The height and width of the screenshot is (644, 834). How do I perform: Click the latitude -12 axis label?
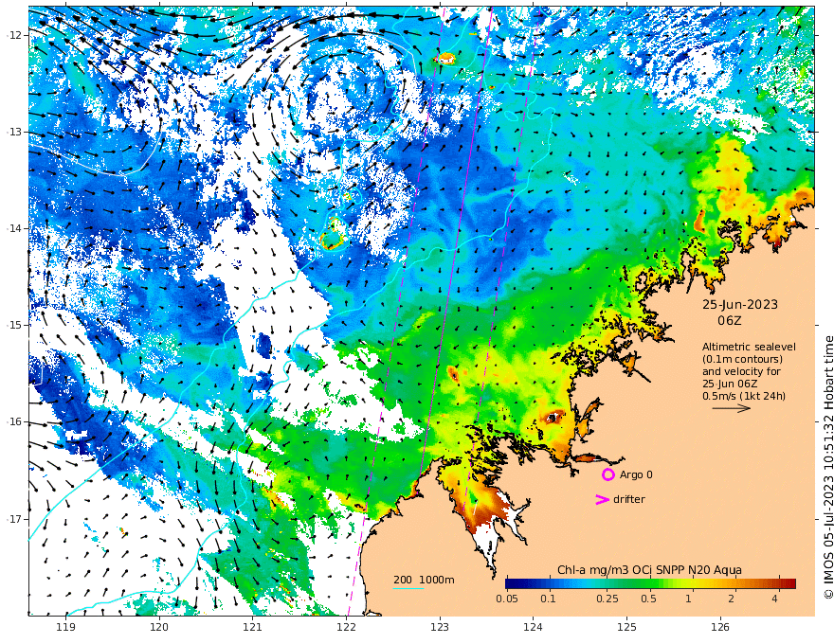[x=15, y=35]
